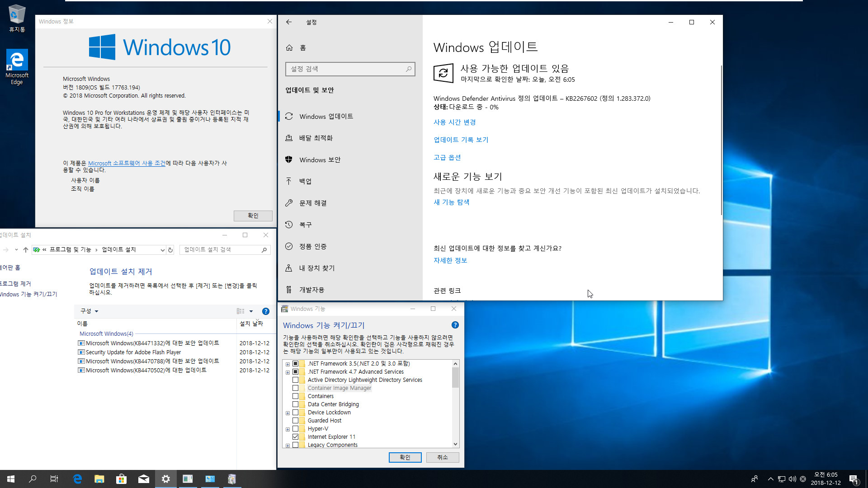Go to Settings Home icon

(x=289, y=47)
